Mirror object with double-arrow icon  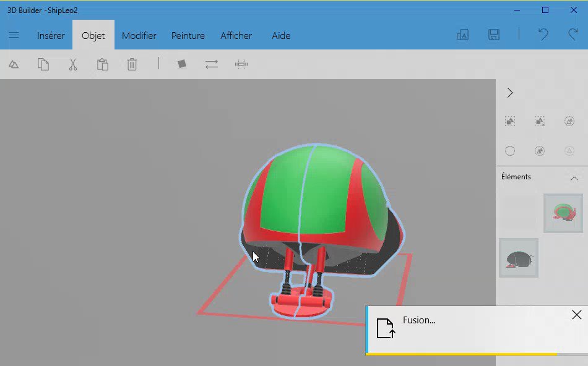point(212,64)
